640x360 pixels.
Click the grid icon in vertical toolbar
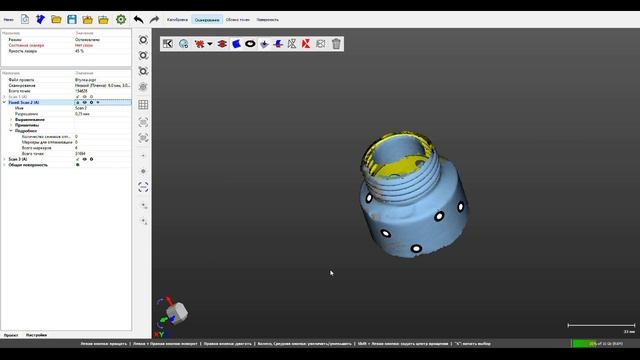143,104
